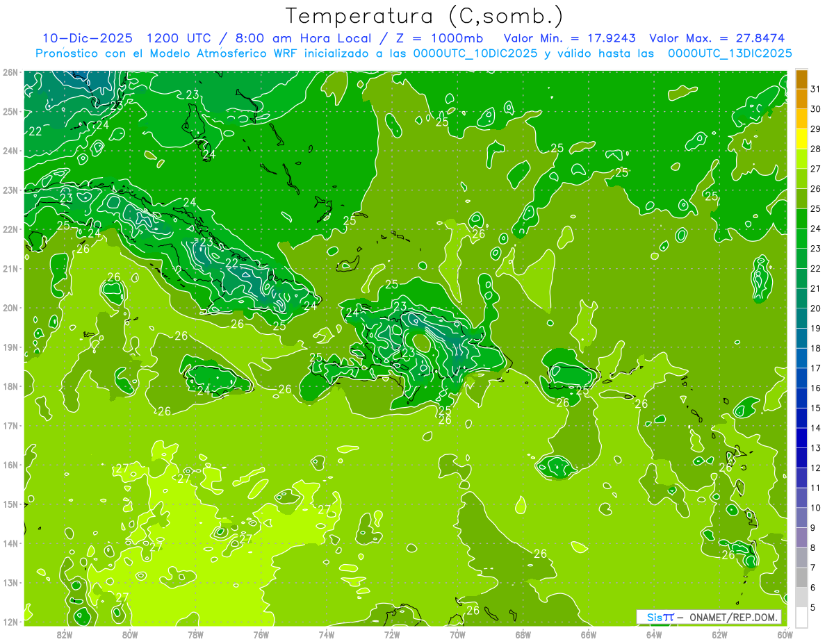Viewport: 834px width, 644px height.
Task: Click the '68W' longitude axis label
Action: [x=523, y=634]
